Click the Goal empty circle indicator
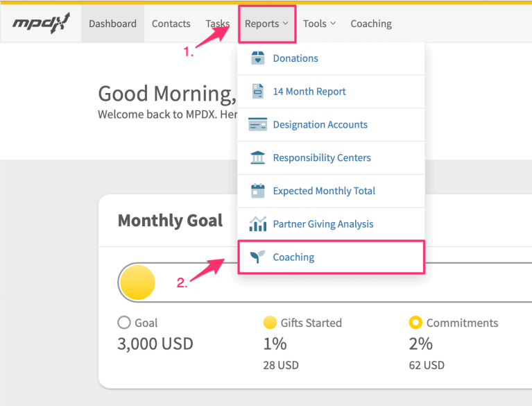 pos(124,323)
